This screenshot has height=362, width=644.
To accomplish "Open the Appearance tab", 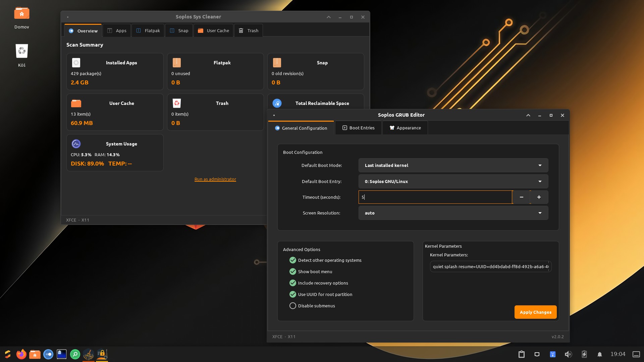I will [405, 128].
